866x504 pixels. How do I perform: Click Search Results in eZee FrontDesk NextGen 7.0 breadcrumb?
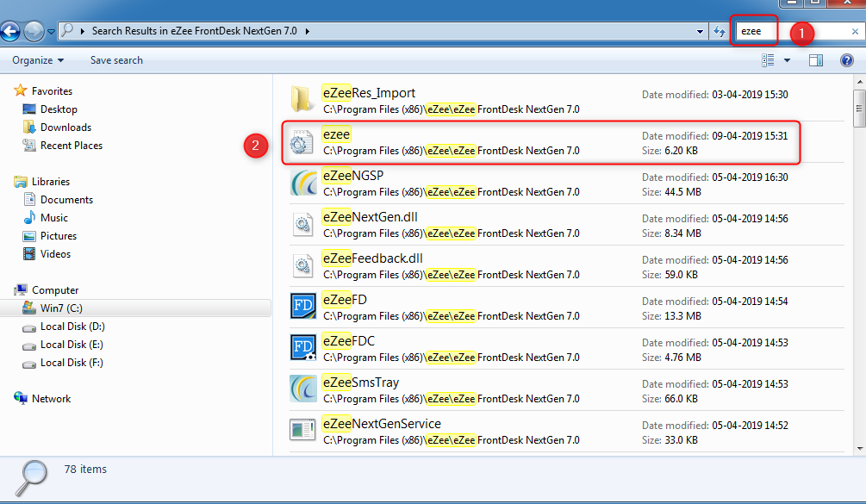(x=195, y=31)
